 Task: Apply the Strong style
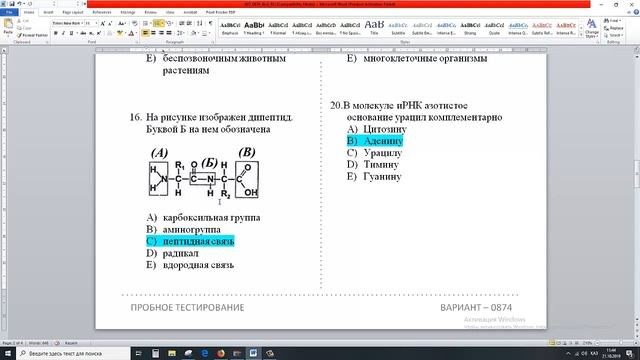[x=470, y=29]
